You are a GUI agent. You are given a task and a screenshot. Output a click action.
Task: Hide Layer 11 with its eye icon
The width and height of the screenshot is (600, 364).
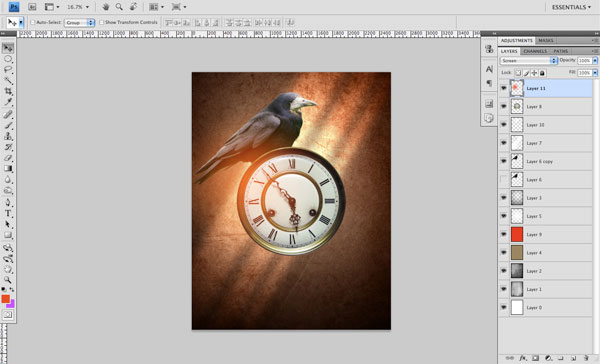tap(504, 88)
